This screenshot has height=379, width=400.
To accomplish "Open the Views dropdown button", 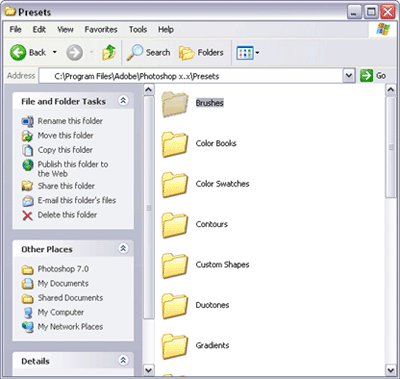I will click(x=248, y=53).
